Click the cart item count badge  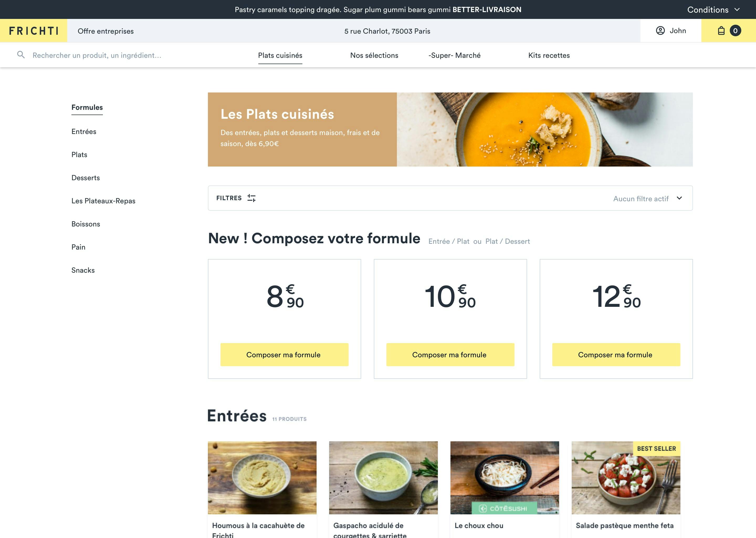(x=734, y=30)
